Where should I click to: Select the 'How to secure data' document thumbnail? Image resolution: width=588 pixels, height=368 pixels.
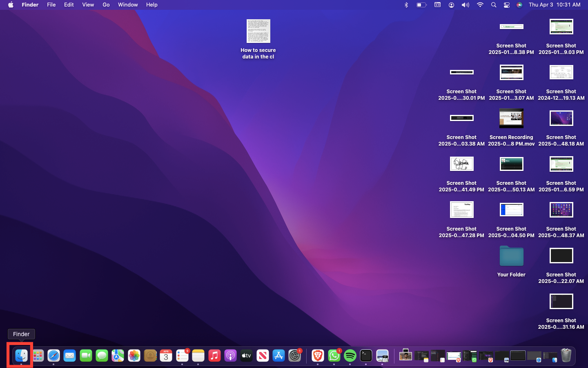tap(258, 31)
